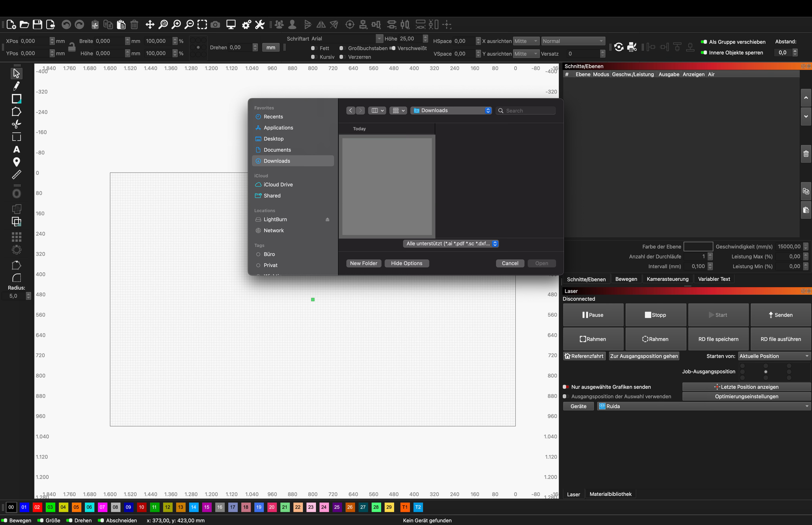Open the Materialbibliothek tab
Image resolution: width=812 pixels, height=525 pixels.
coord(610,494)
